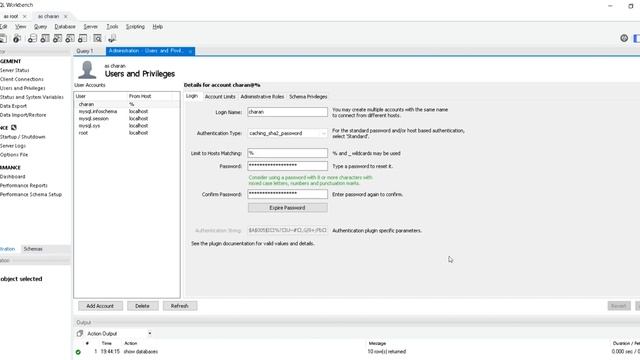
Task: Open Performance Schema Setup in navigator
Action: (x=31, y=195)
